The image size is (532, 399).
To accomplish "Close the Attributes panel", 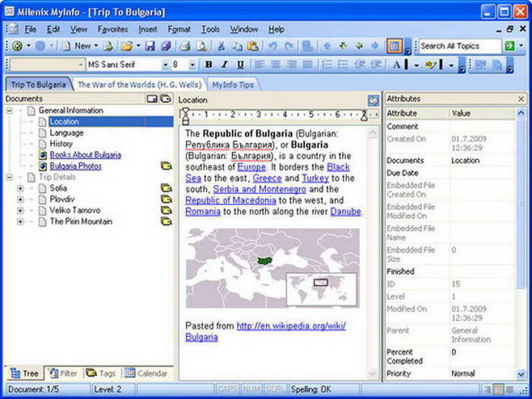I will pos(521,99).
